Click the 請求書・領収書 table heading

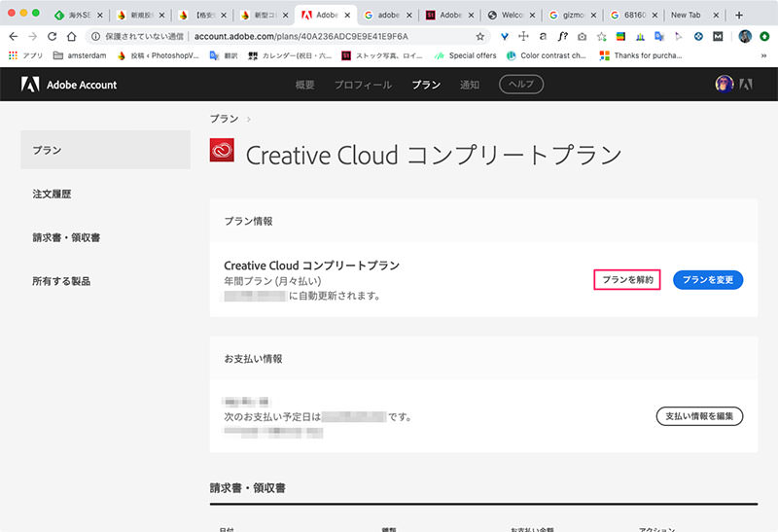[248, 488]
